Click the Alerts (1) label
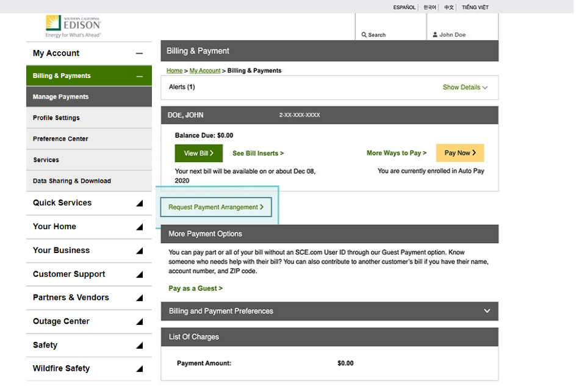 point(182,87)
